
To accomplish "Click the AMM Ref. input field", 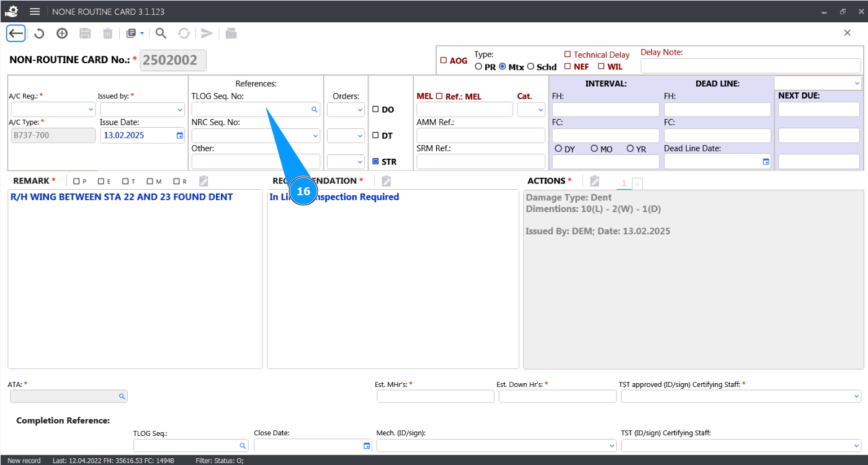I will click(x=481, y=135).
